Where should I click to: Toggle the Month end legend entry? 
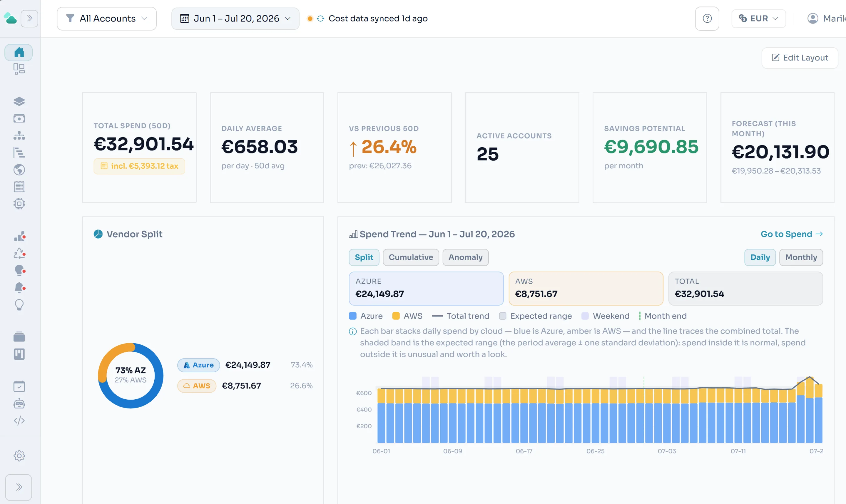click(663, 316)
